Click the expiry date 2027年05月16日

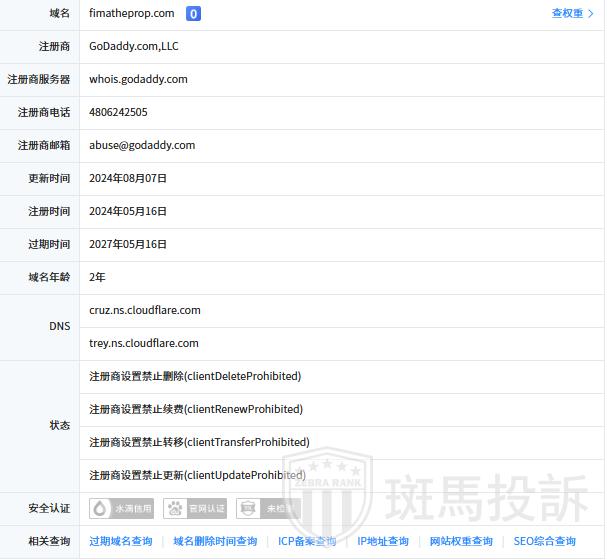pyautogui.click(x=128, y=244)
